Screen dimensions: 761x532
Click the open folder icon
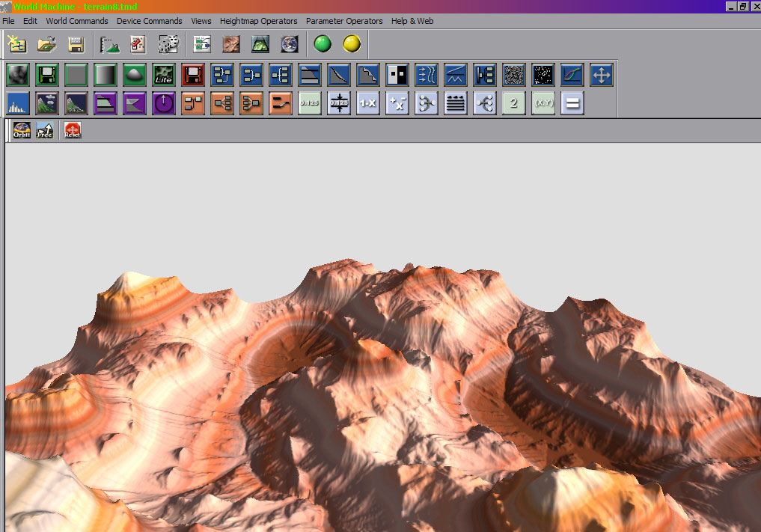click(46, 44)
